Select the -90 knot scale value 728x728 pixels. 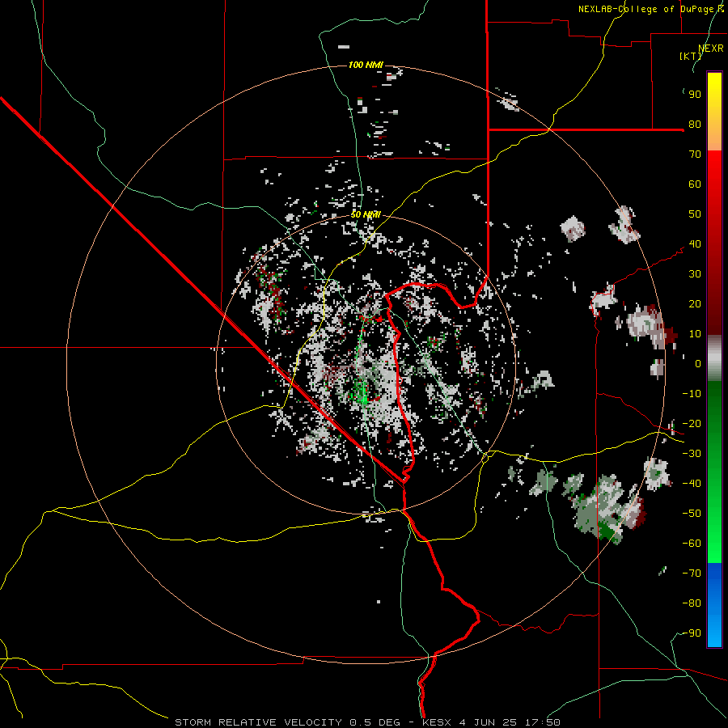point(692,633)
